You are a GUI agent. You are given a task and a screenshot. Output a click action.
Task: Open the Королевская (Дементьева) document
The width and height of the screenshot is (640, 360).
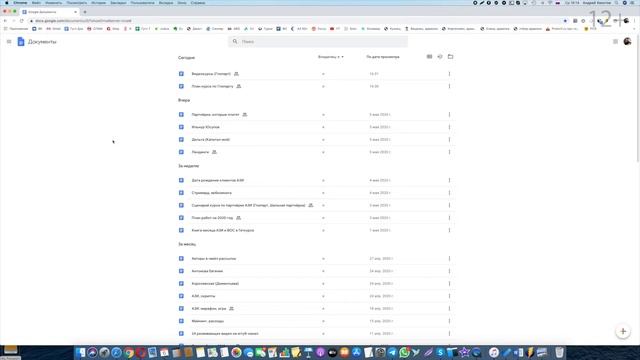(x=215, y=284)
